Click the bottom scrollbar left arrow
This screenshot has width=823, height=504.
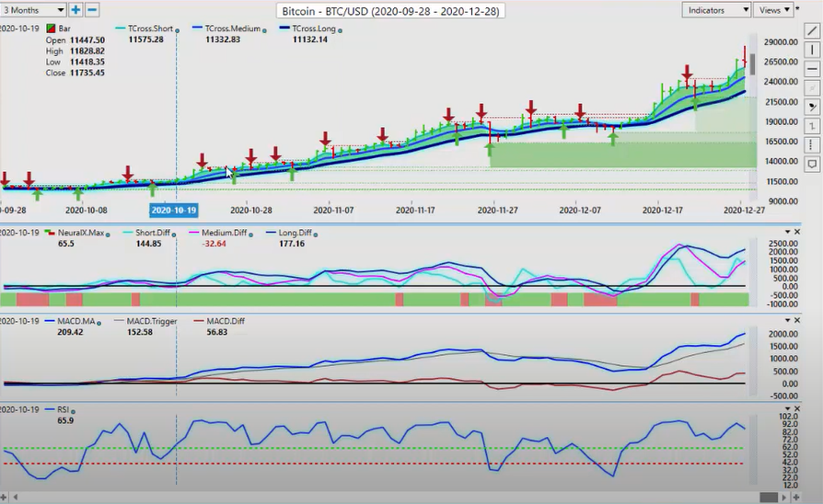point(16,498)
